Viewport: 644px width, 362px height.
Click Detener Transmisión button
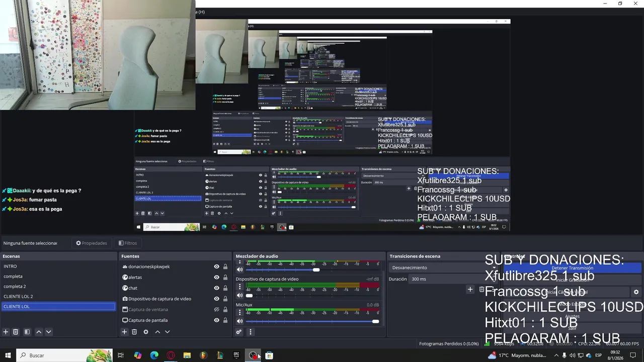click(573, 268)
